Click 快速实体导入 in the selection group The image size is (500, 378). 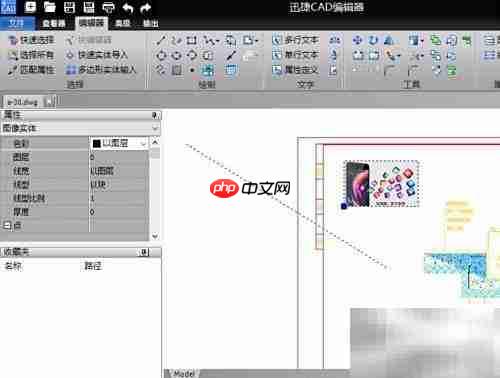click(97, 55)
